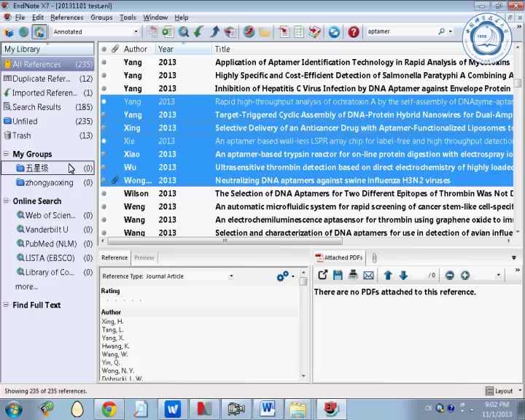Image resolution: width=525 pixels, height=420 pixels.
Task: Click Format Bibliography toolbar icon
Action: pyautogui.click(x=299, y=32)
